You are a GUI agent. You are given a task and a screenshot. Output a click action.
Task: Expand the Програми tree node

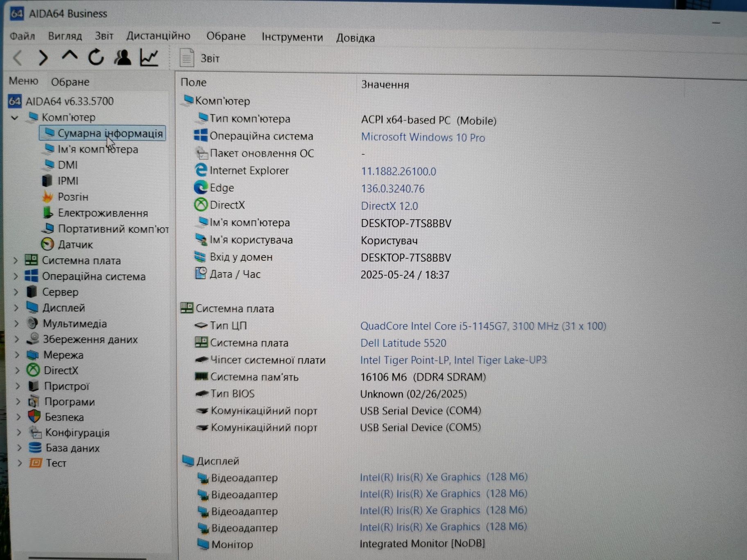(18, 402)
